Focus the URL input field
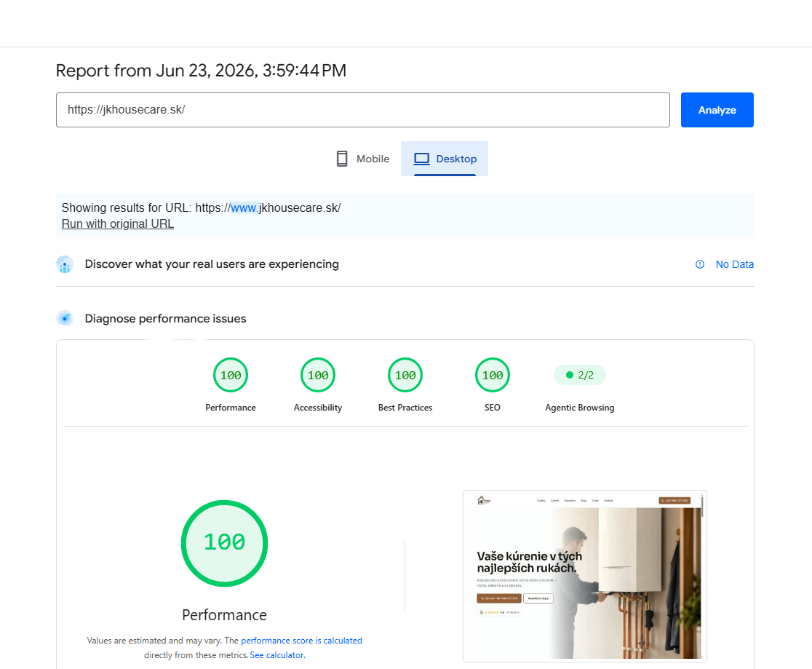This screenshot has height=669, width=812. (362, 110)
